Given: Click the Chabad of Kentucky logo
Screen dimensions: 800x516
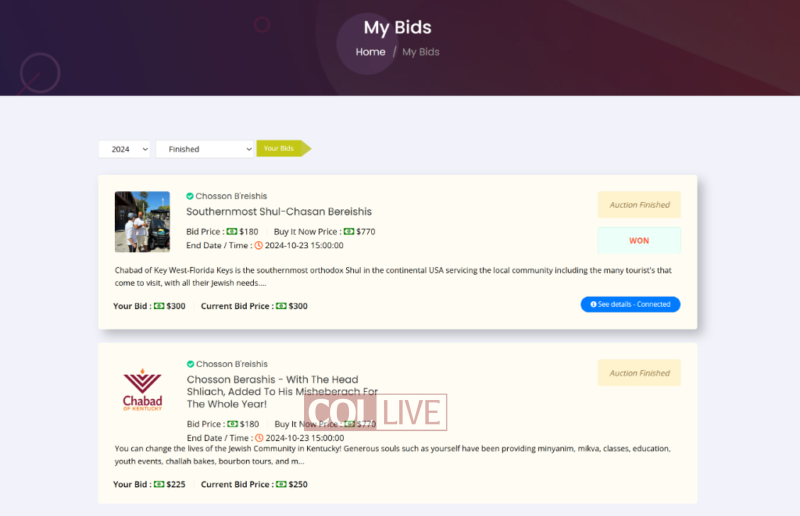Looking at the screenshot, I should pyautogui.click(x=142, y=389).
